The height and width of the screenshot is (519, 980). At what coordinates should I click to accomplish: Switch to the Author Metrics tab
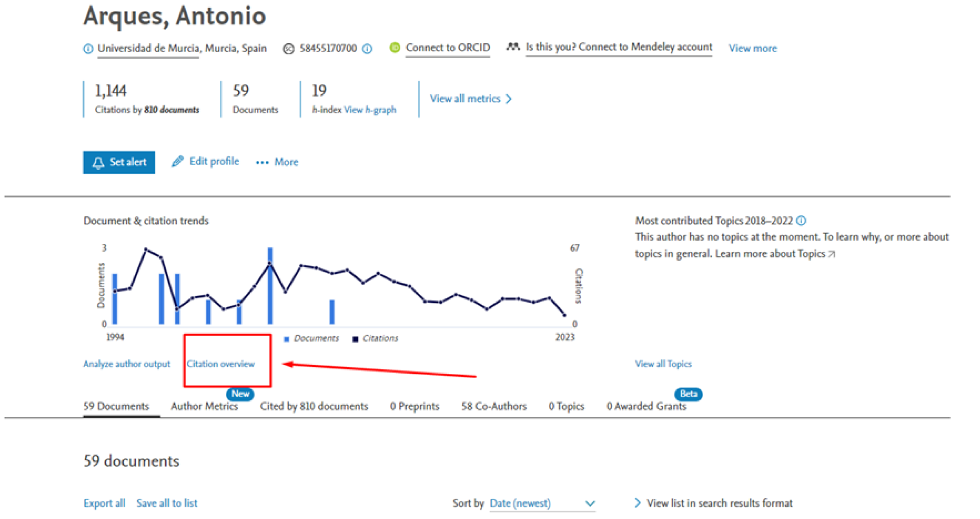(x=204, y=406)
